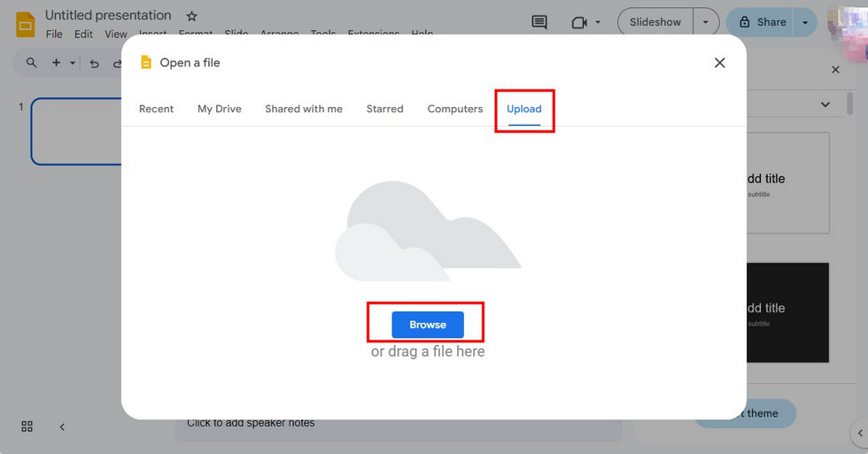
Task: Switch to the Starred tab
Action: tap(384, 109)
